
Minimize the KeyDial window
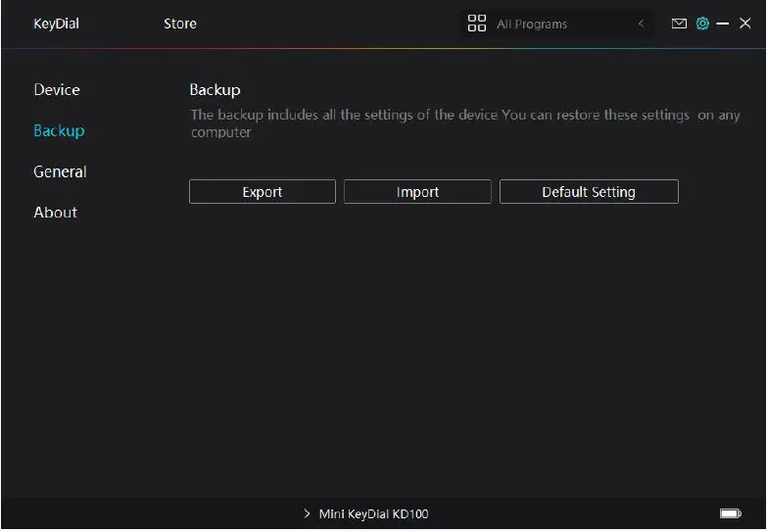click(723, 24)
